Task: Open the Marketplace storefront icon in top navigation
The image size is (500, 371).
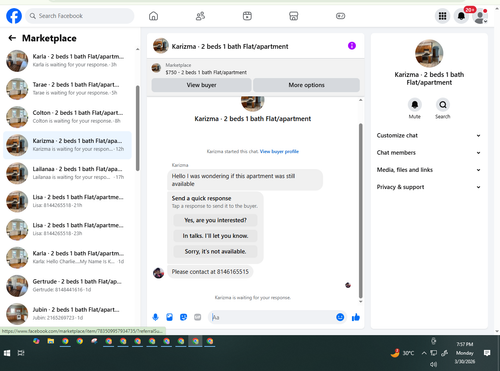Action: click(x=294, y=16)
